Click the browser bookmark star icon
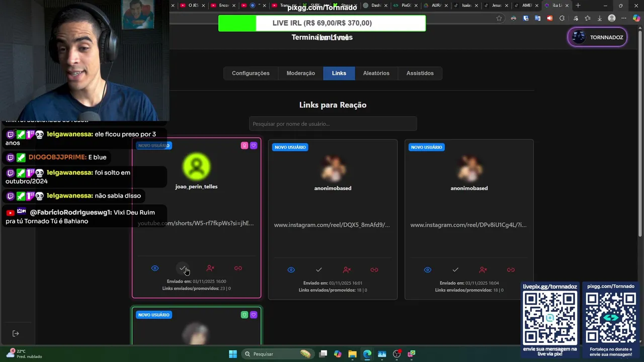Viewport: 644px width, 362px height. pyautogui.click(x=499, y=18)
